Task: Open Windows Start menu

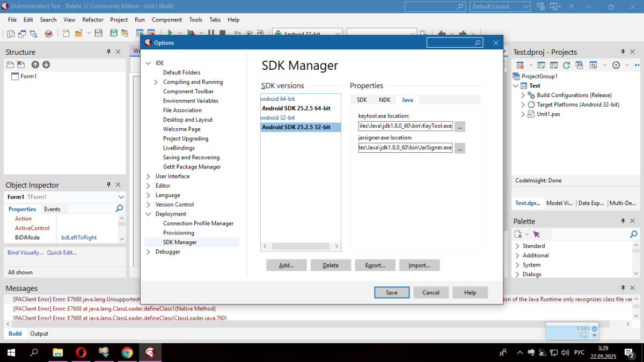Action: point(11,352)
